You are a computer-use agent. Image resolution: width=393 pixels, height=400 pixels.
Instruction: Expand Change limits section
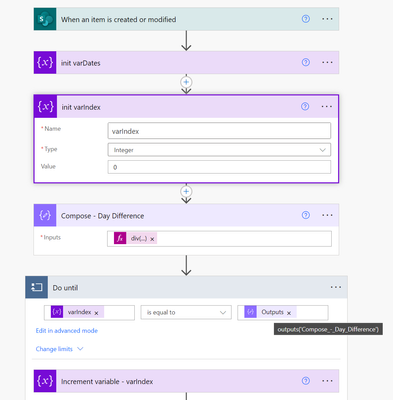59,349
